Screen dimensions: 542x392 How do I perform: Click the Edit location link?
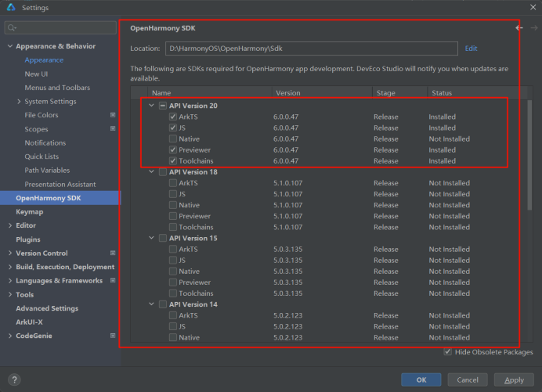pos(471,49)
